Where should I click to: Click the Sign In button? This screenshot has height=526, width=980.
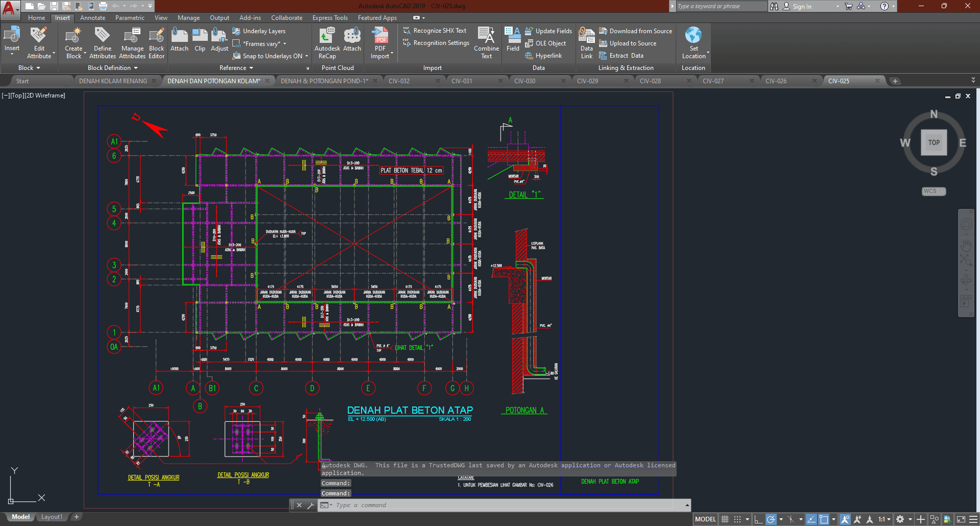coord(802,7)
